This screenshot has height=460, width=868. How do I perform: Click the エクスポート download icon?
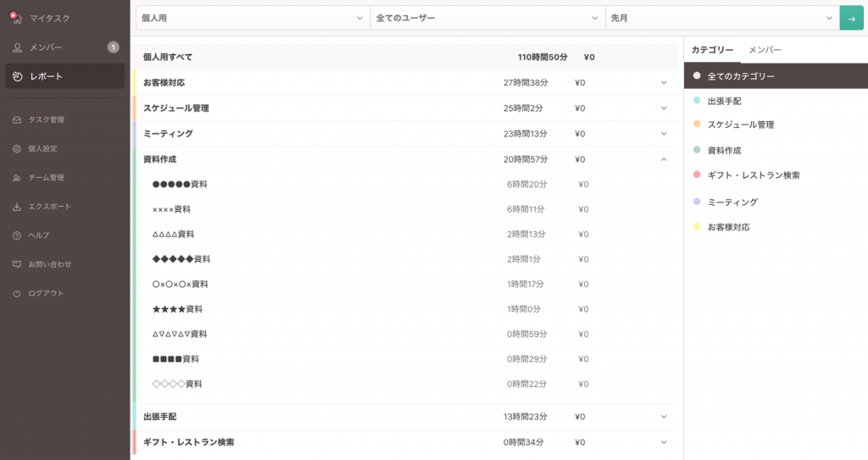point(17,207)
